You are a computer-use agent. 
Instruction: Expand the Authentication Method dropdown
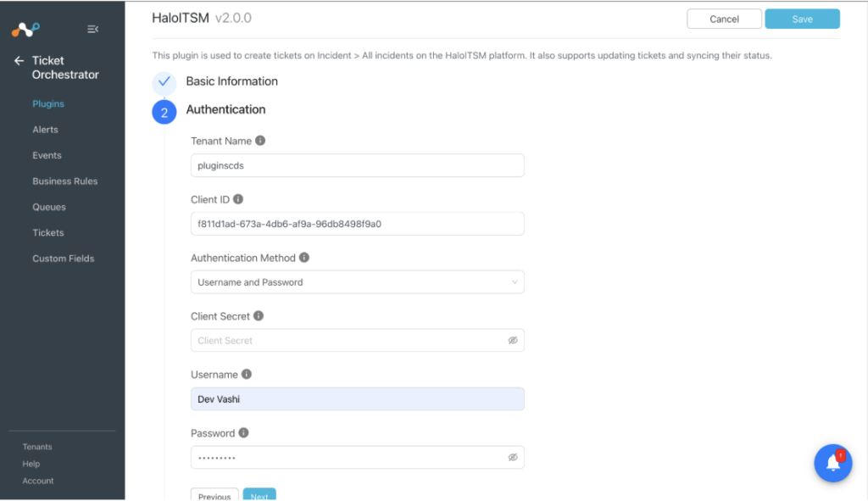pyautogui.click(x=358, y=282)
